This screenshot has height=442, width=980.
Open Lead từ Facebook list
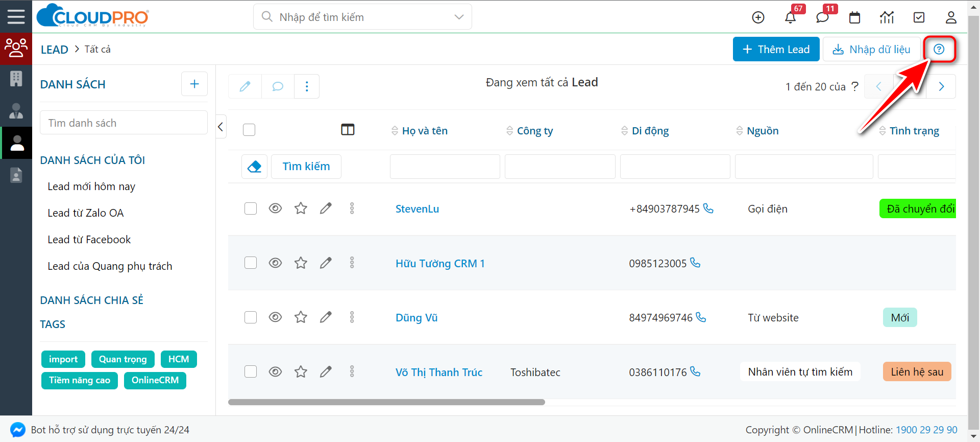click(x=89, y=240)
